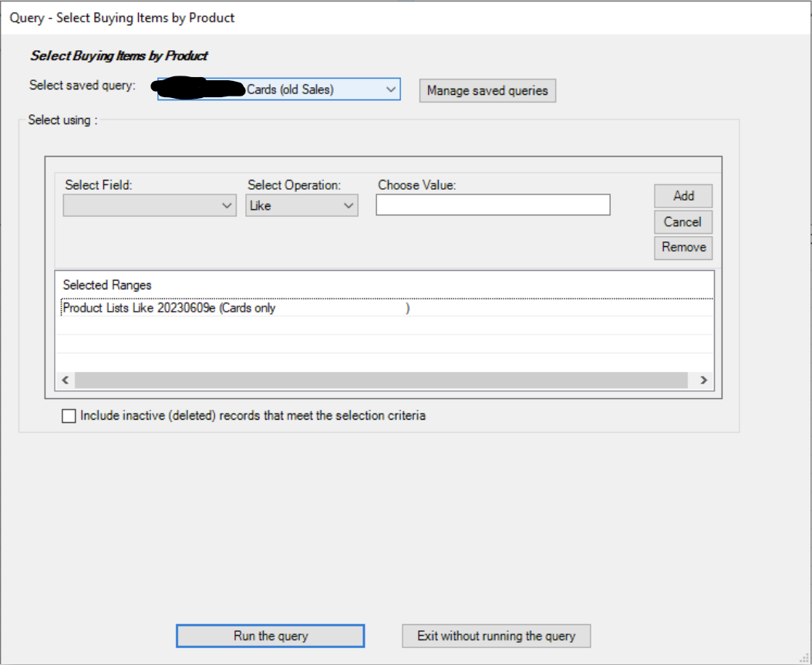
Task: Enable Include inactive (deleted) records checkbox
Action: pyautogui.click(x=69, y=416)
